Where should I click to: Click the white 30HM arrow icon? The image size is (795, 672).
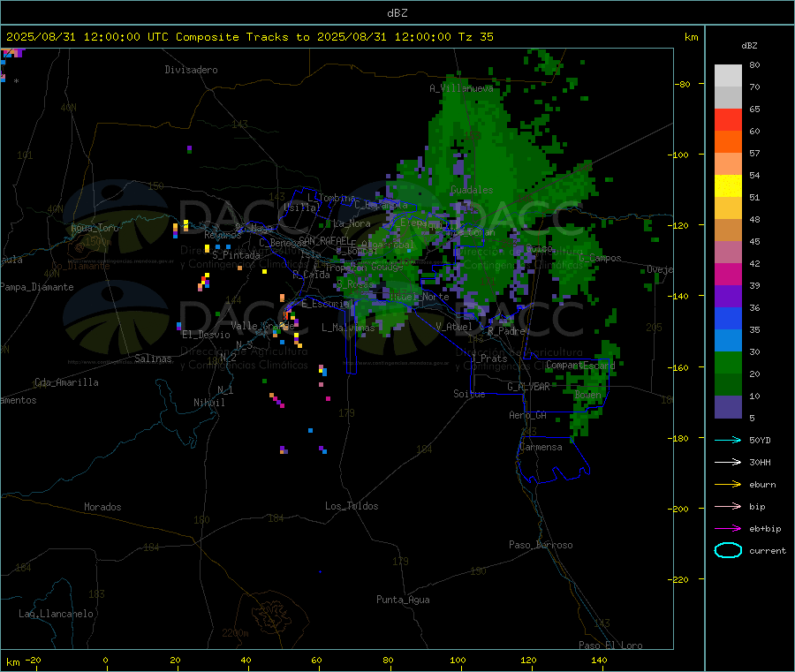(728, 462)
